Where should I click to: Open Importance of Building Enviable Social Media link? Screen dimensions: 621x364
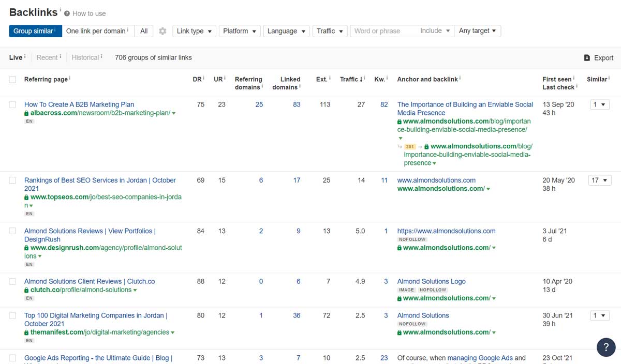(465, 109)
